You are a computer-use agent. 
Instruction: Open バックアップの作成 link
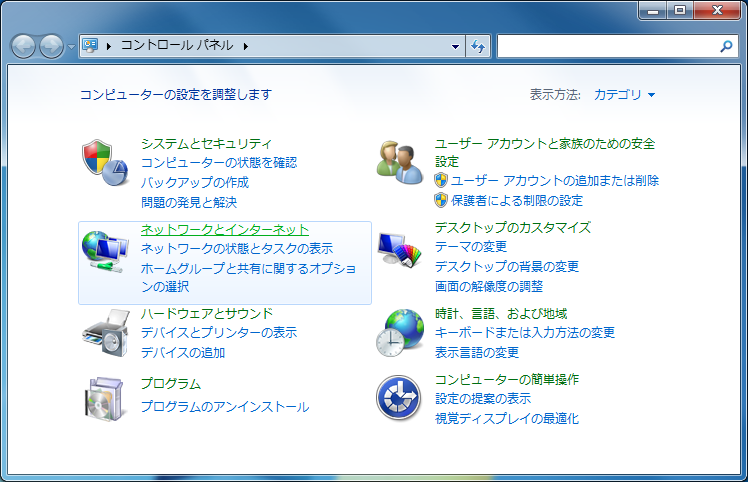point(194,182)
